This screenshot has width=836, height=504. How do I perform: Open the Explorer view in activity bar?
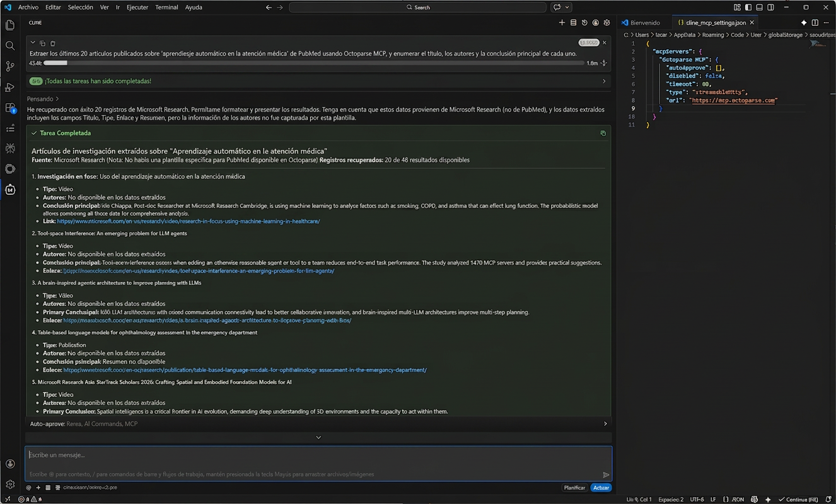[10, 25]
